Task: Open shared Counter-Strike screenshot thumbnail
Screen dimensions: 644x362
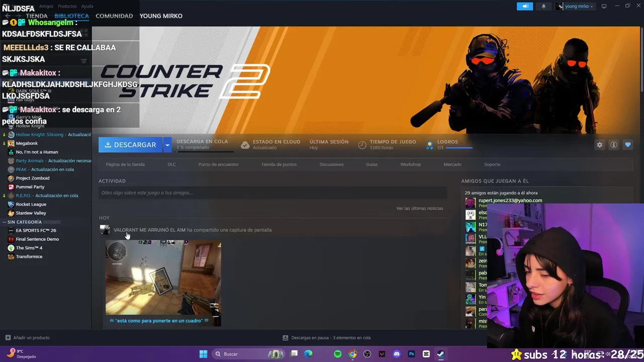Action: (163, 278)
